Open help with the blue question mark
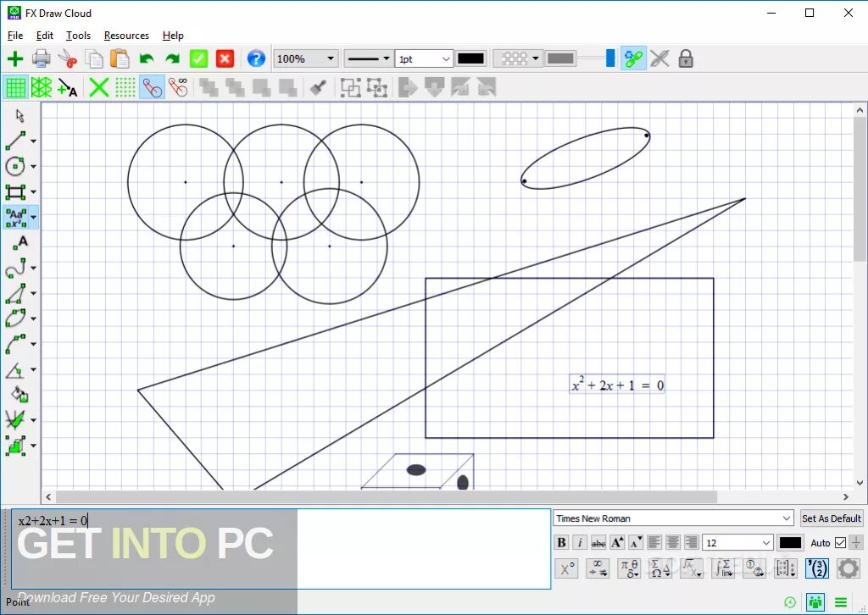Image resolution: width=868 pixels, height=615 pixels. 256,58
